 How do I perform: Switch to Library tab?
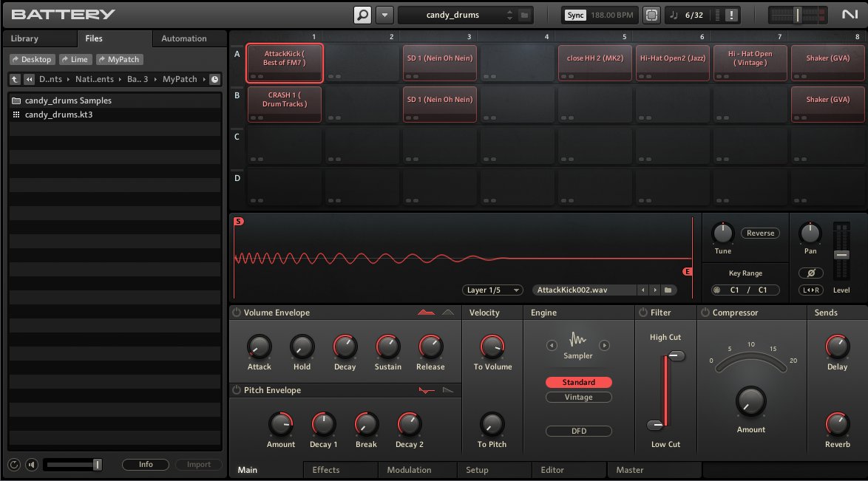(24, 38)
